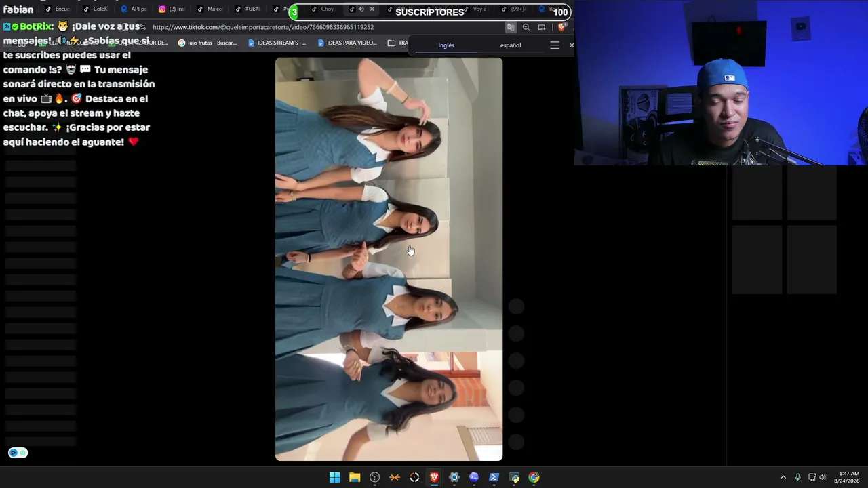The width and height of the screenshot is (868, 488).
Task: Open File Explorer from the taskbar
Action: pyautogui.click(x=355, y=477)
